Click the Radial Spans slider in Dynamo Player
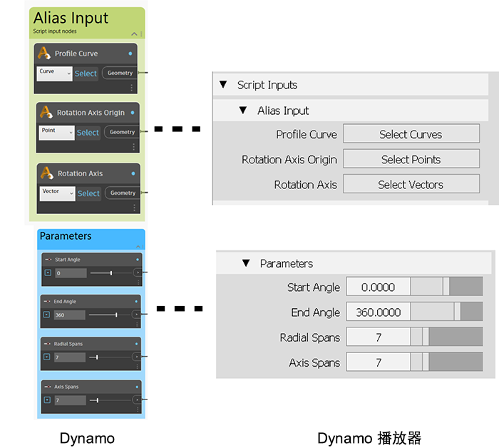The width and height of the screenshot is (499, 448). (446, 337)
